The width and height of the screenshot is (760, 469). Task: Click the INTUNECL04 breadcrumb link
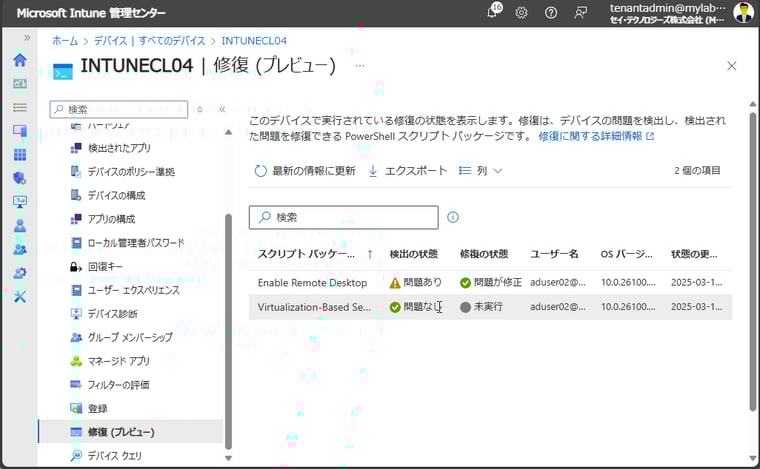click(x=254, y=41)
